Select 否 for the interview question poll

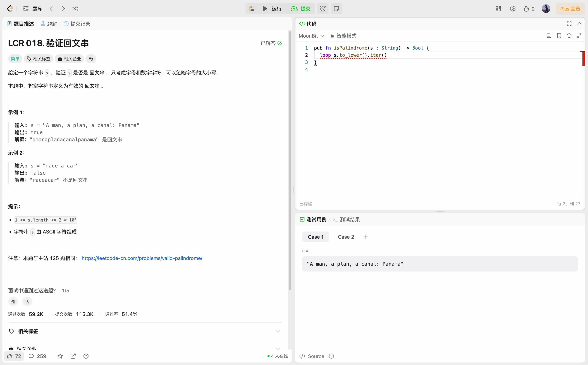point(27,301)
